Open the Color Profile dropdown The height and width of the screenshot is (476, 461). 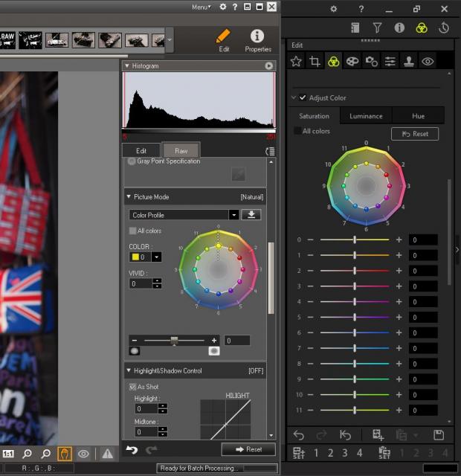233,215
